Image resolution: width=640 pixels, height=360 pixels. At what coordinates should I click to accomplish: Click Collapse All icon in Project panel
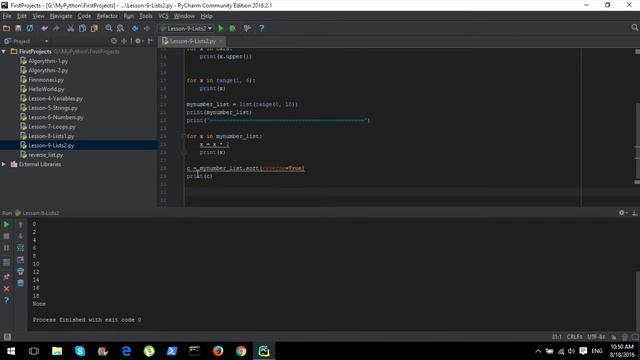[x=124, y=41]
